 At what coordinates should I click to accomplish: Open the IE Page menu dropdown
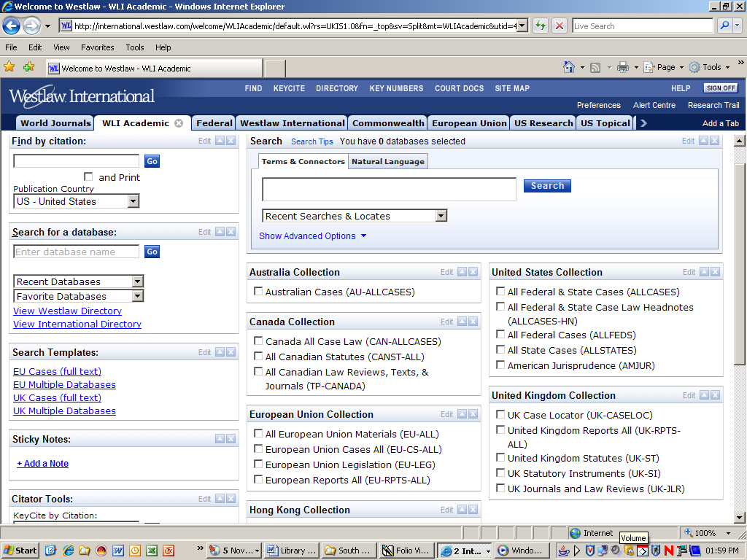point(664,67)
